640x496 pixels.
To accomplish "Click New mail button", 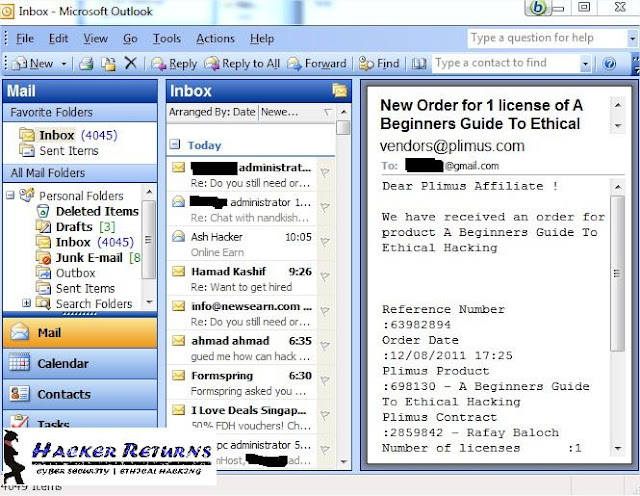I will tap(34, 64).
